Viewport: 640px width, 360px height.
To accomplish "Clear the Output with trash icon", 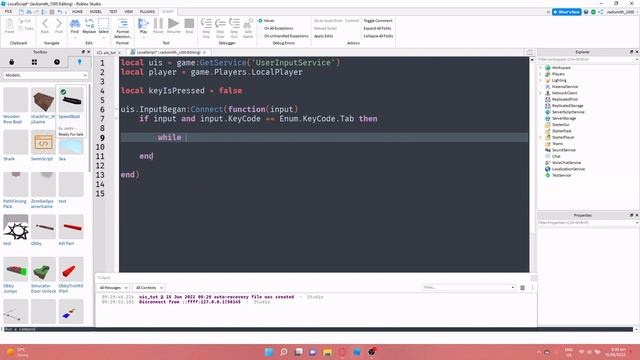I will pos(522,288).
